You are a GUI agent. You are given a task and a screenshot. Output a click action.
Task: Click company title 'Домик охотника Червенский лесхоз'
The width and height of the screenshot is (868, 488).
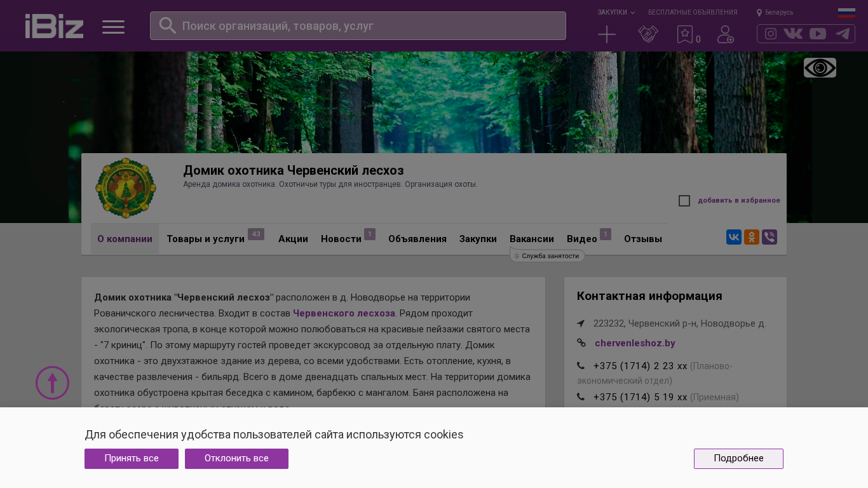coord(294,170)
